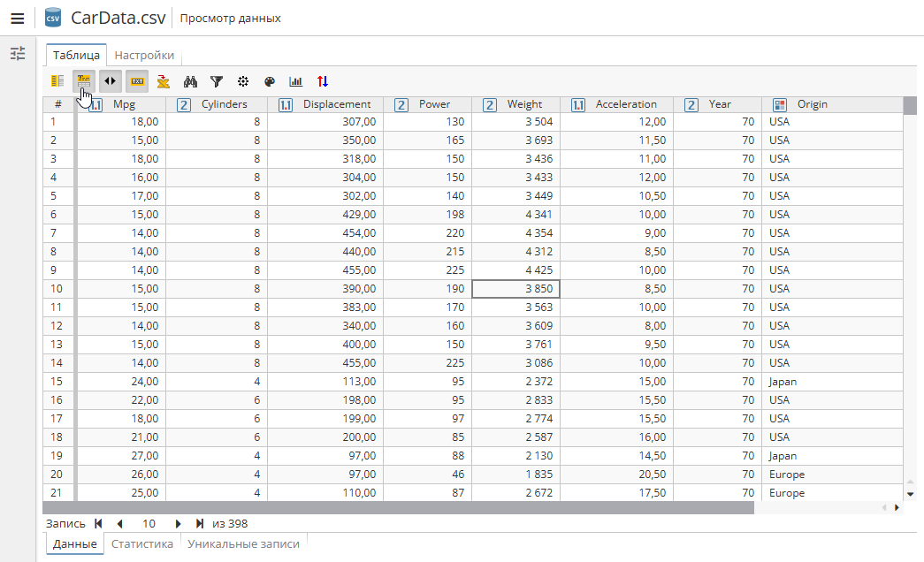
Task: Open the Уникальные записи tab
Action: [x=243, y=543]
